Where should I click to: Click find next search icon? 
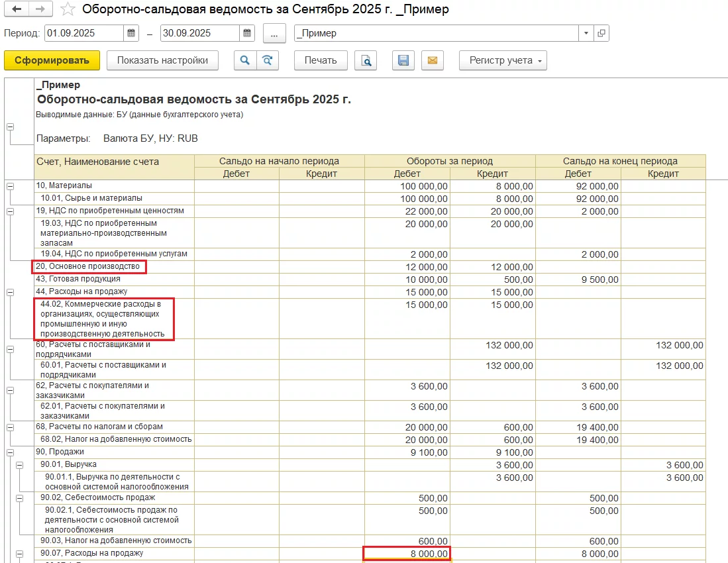pyautogui.click(x=267, y=60)
